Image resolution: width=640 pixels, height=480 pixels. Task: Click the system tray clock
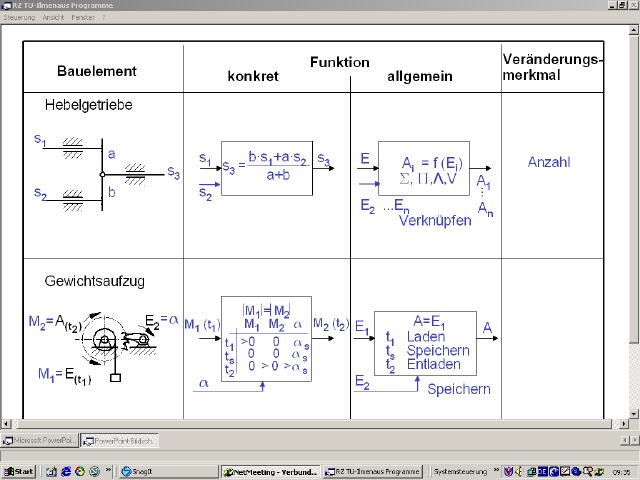point(621,471)
